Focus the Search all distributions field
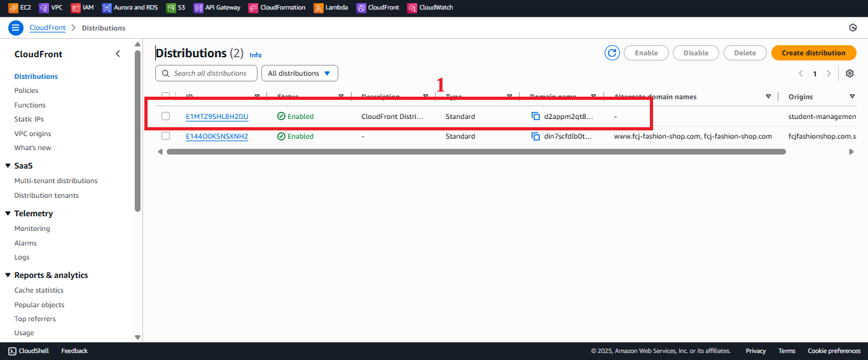Image resolution: width=868 pixels, height=360 pixels. (206, 73)
